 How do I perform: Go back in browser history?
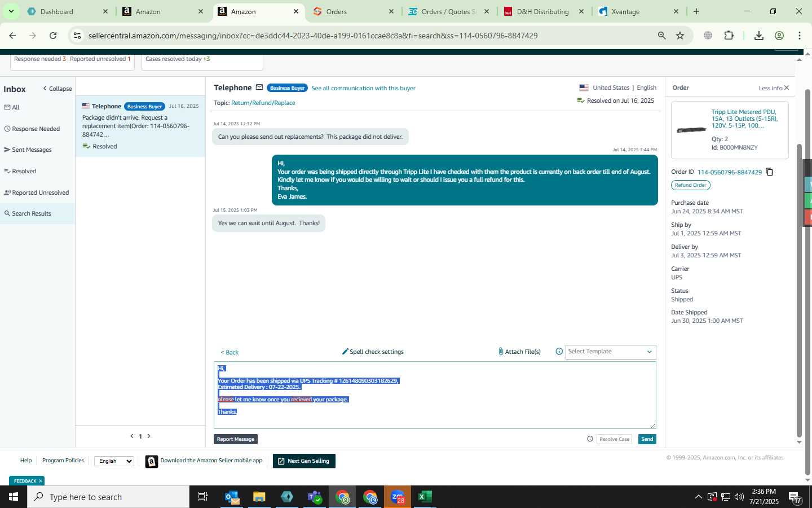tap(12, 36)
